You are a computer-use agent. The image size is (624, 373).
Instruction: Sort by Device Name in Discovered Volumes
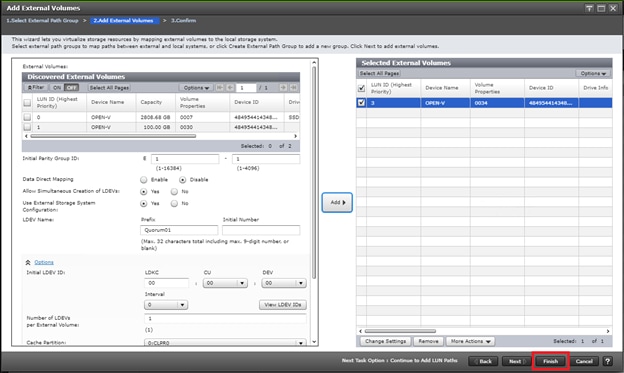pyautogui.click(x=111, y=102)
